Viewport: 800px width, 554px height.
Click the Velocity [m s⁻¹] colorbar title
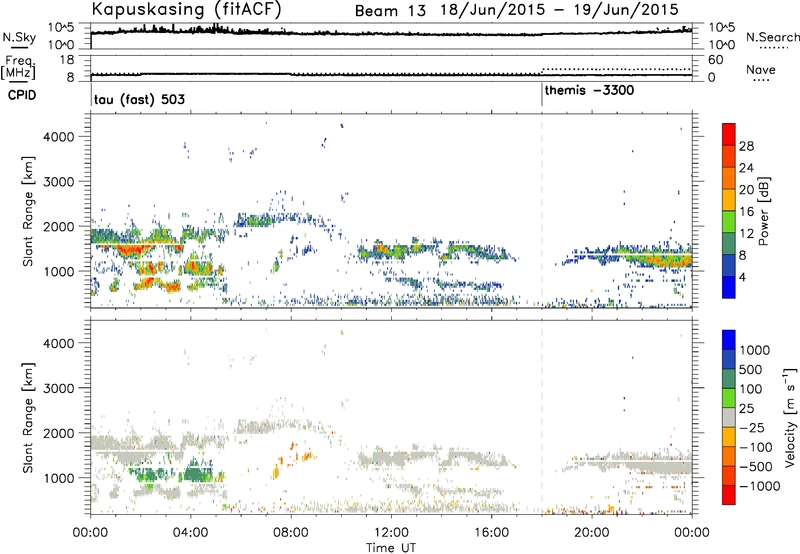790,417
